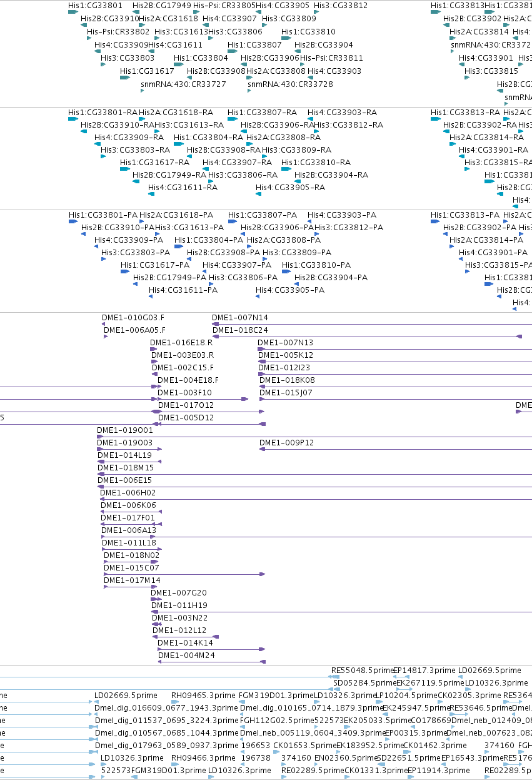Click clone label DME1-011L18
This screenshot has height=780, width=532.
coord(129,543)
